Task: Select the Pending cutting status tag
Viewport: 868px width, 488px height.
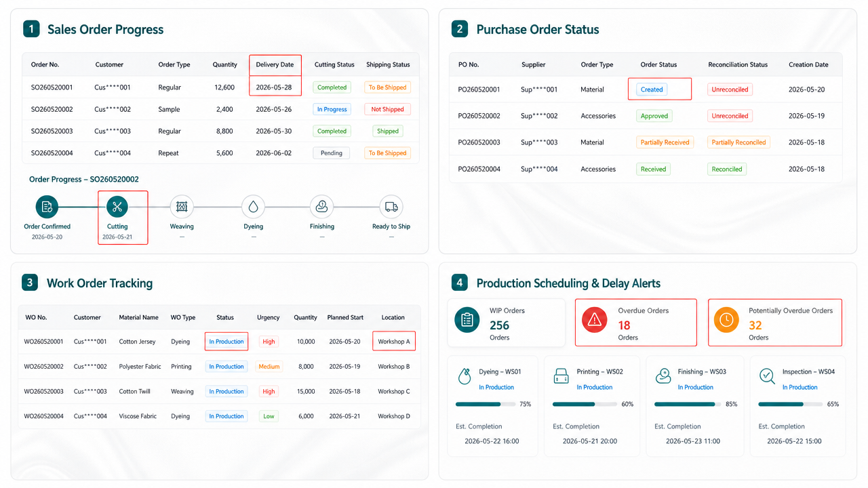Action: (332, 153)
